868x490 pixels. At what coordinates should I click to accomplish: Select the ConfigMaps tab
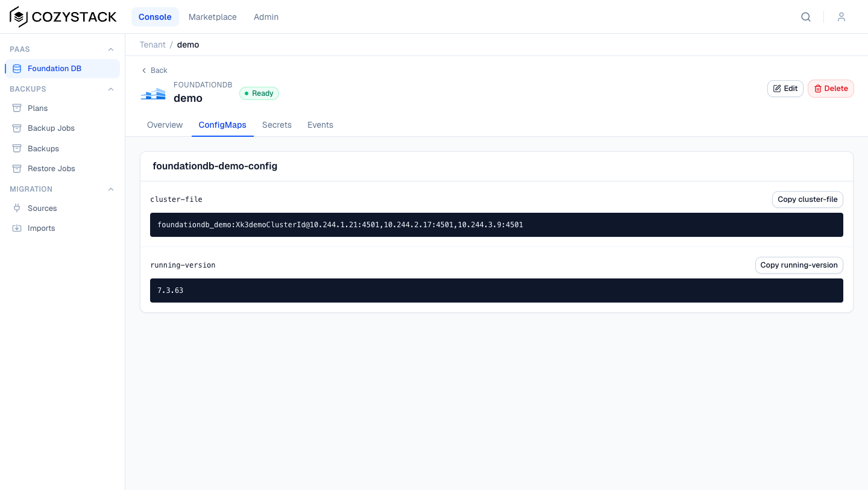pos(222,125)
